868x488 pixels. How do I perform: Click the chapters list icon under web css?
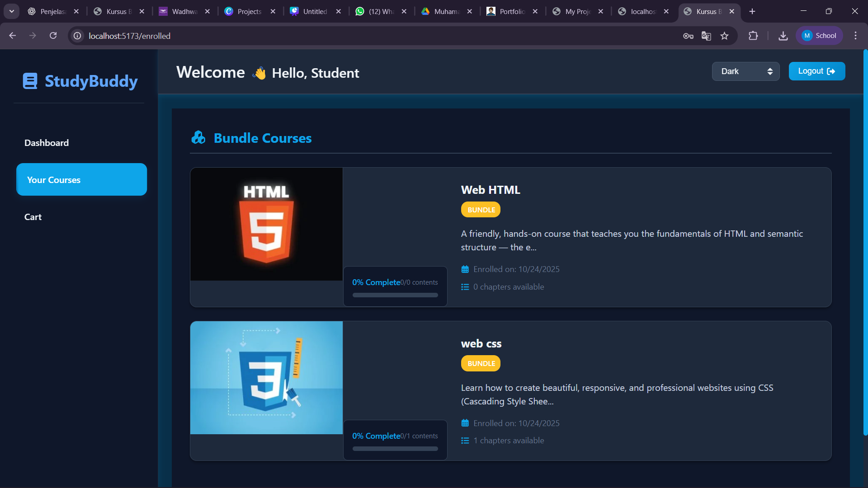pyautogui.click(x=465, y=441)
